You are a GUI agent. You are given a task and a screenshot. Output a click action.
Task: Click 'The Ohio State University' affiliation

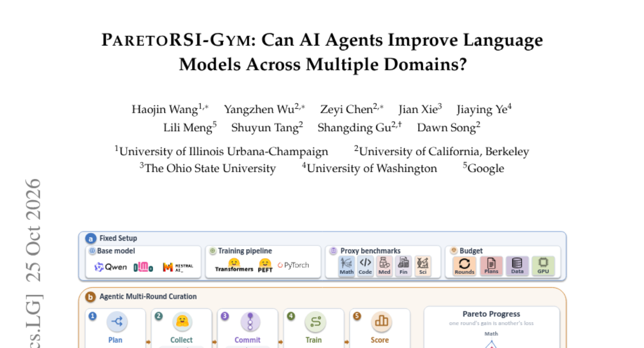tap(210, 169)
